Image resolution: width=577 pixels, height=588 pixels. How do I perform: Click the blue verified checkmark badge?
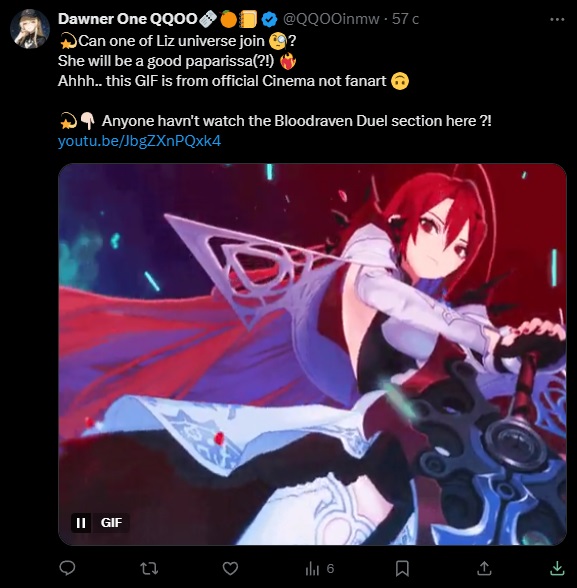(x=269, y=19)
